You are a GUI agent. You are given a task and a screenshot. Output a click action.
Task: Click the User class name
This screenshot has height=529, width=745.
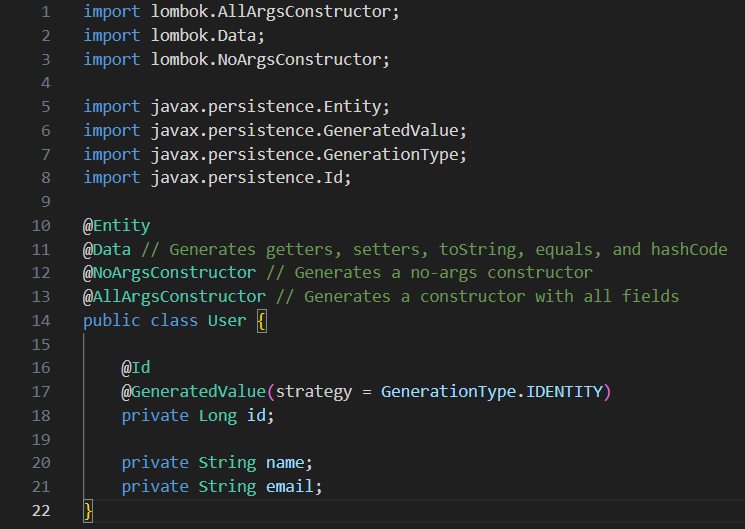pos(227,320)
